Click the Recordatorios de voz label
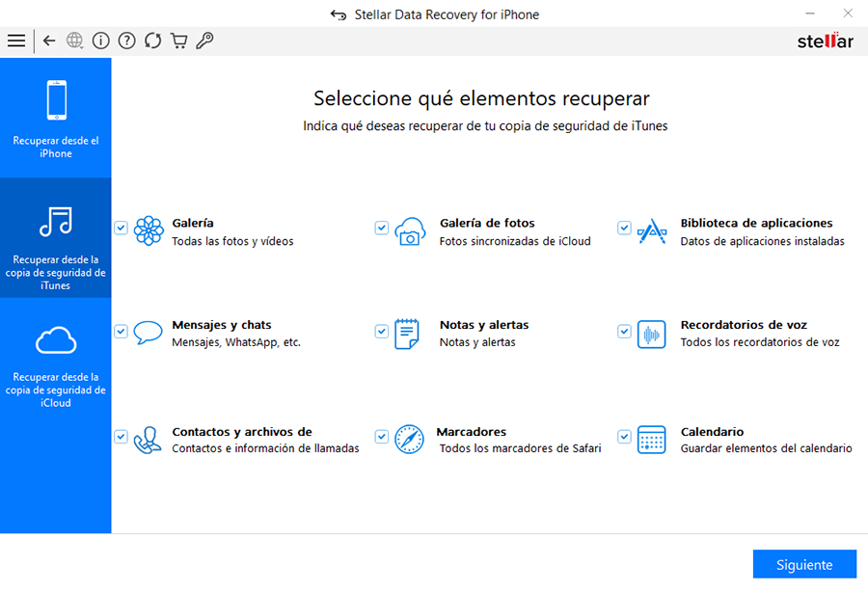868x592 pixels. click(x=744, y=325)
